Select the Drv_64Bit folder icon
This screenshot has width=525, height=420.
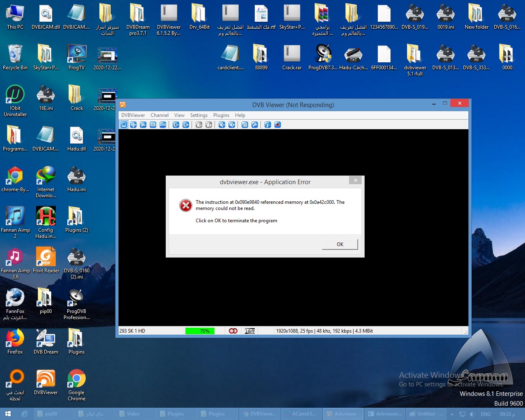coord(200,17)
